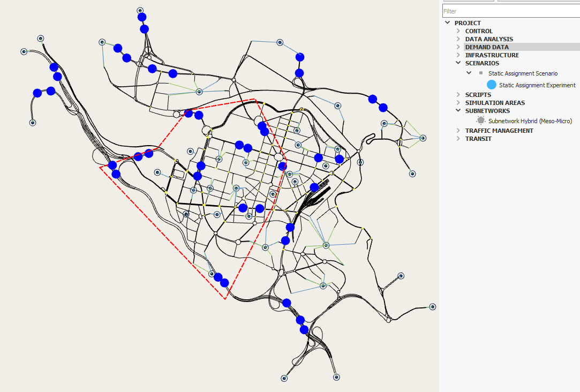Viewport: 580px width, 392px height.
Task: Collapse the SUBNETWORKS folder
Action: (458, 111)
